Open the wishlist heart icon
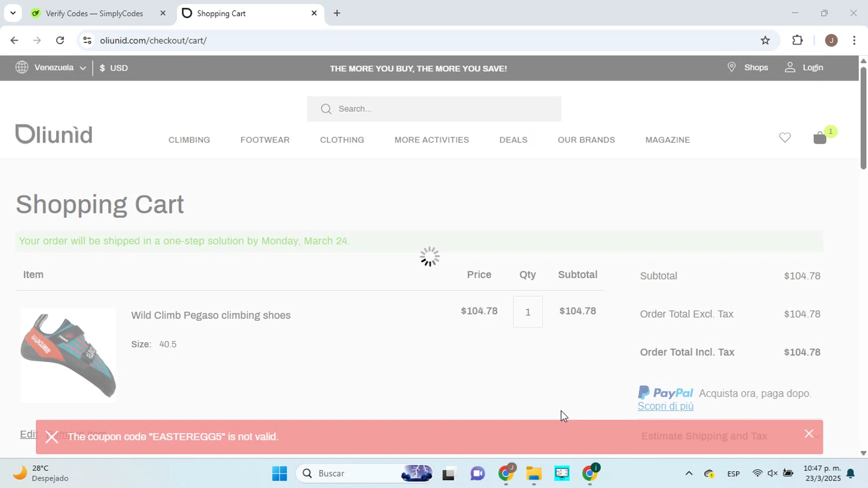 [x=785, y=138]
